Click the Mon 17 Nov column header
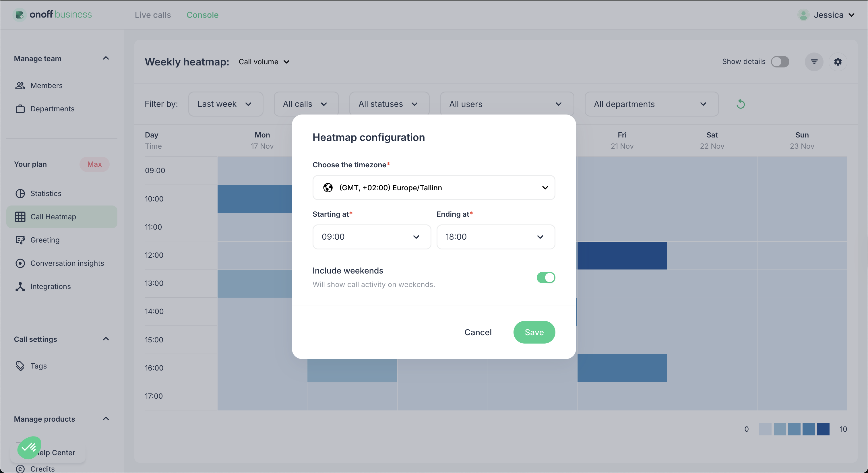Image resolution: width=868 pixels, height=473 pixels. [x=262, y=140]
